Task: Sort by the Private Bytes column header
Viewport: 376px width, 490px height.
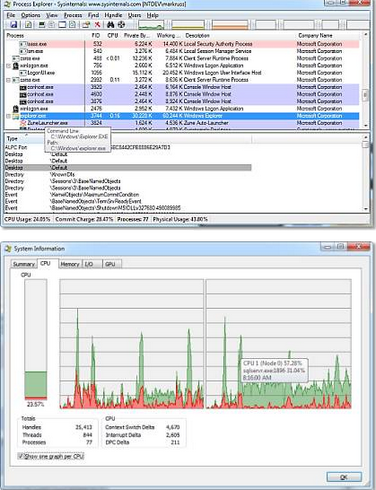Action: point(137,35)
